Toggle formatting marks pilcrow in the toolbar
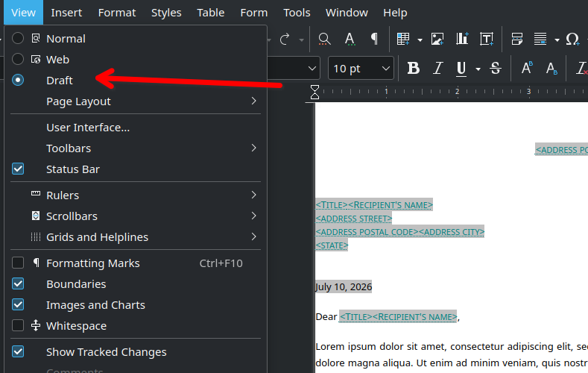This screenshot has height=373, width=588. [x=374, y=39]
